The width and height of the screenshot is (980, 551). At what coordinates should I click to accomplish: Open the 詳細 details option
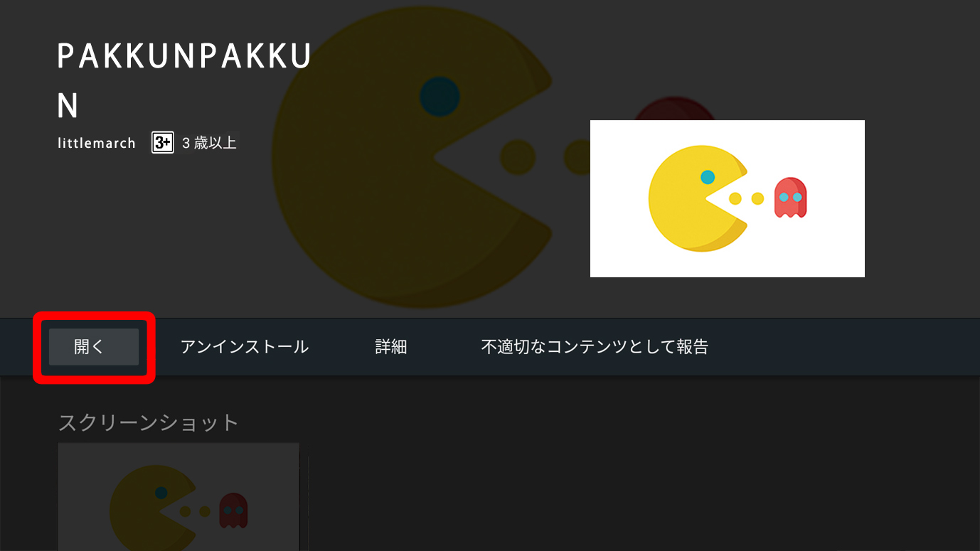(x=391, y=347)
